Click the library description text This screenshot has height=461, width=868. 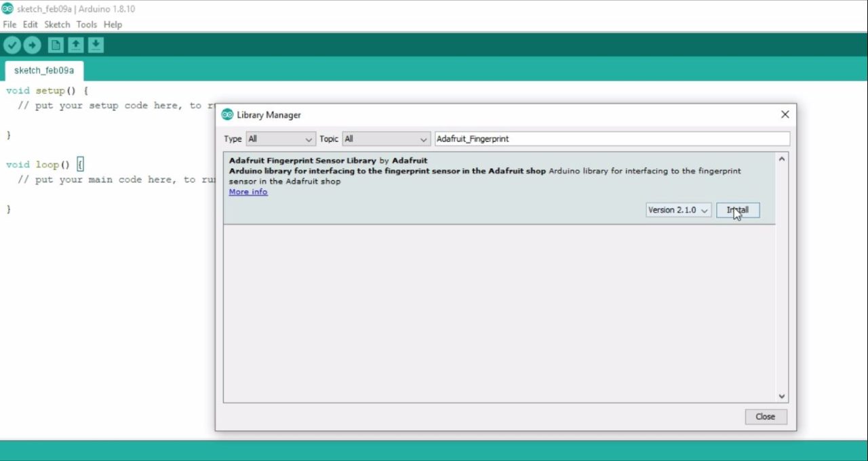pos(485,176)
